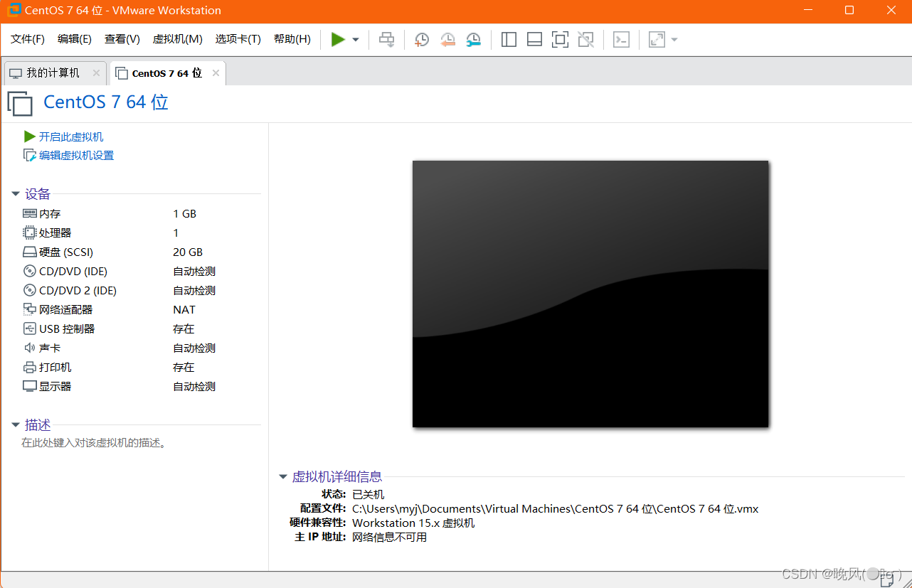
Task: Revert to snapshot using the clock-arrow icon
Action: click(447, 40)
